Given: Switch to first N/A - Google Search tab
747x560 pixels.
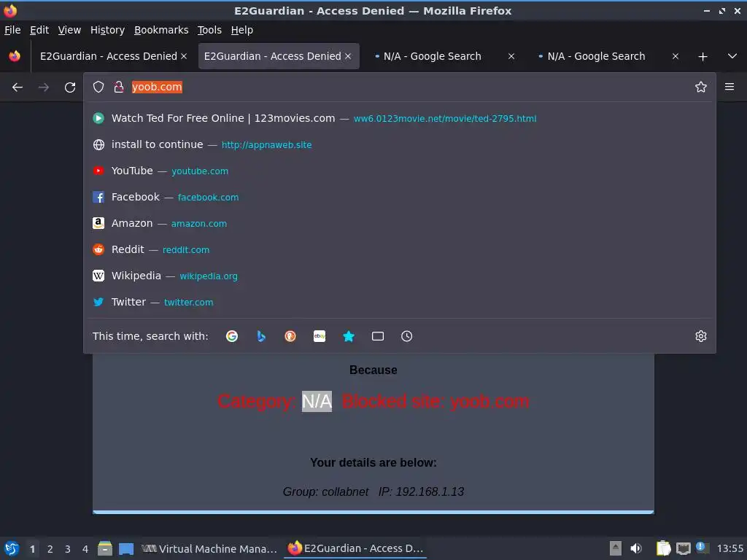Looking at the screenshot, I should (x=433, y=56).
